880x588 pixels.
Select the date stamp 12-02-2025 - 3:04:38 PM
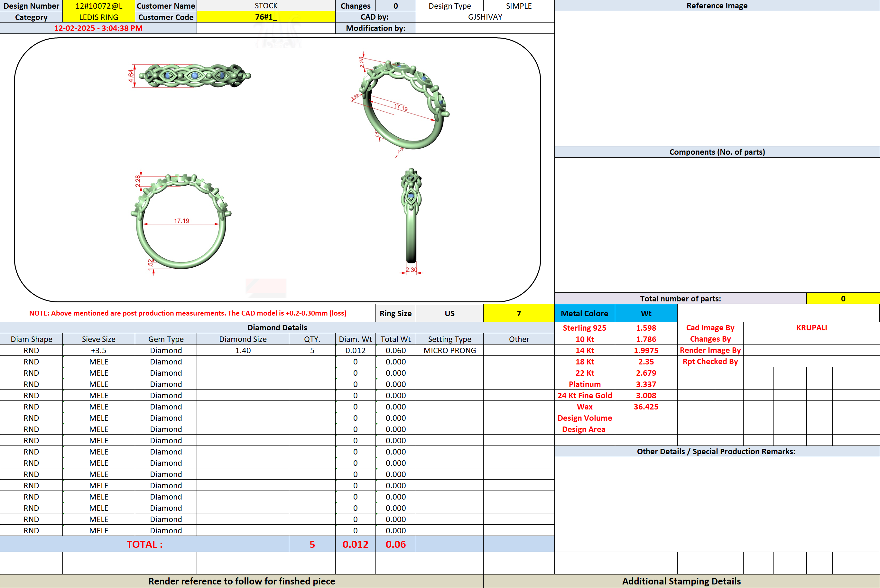tap(98, 28)
